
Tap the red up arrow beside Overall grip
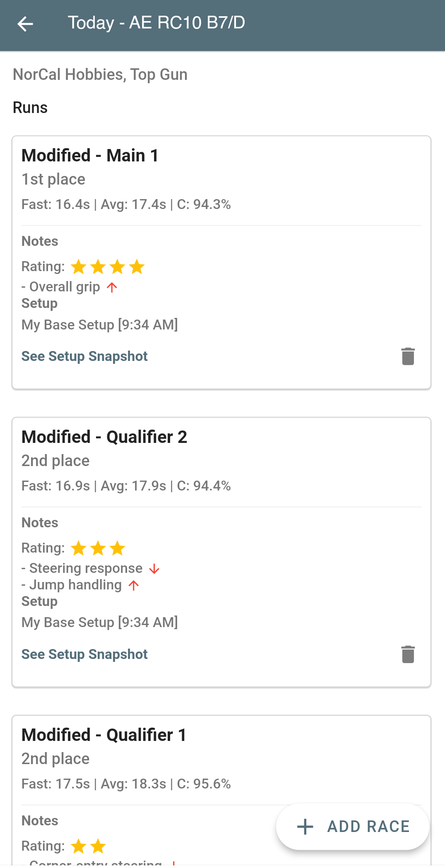coord(112,287)
